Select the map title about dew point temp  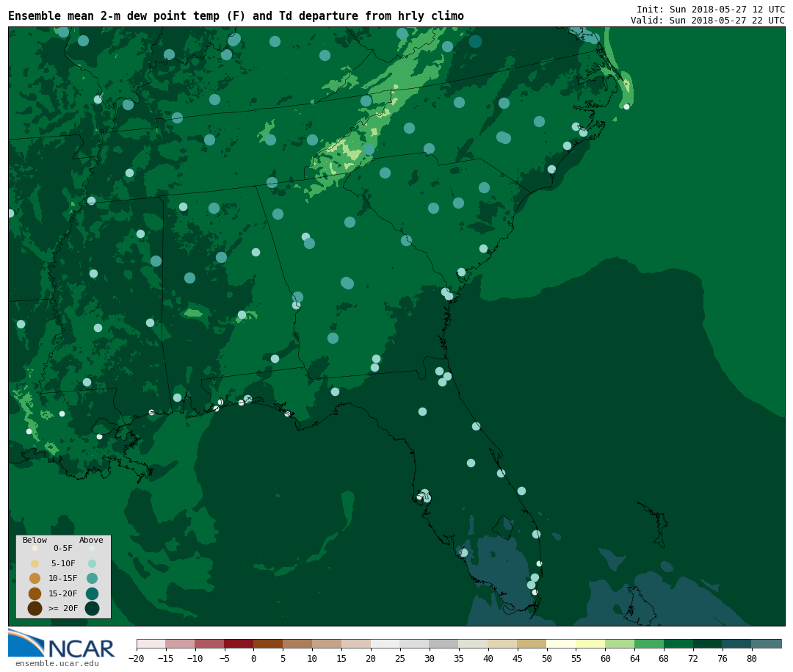236,16
